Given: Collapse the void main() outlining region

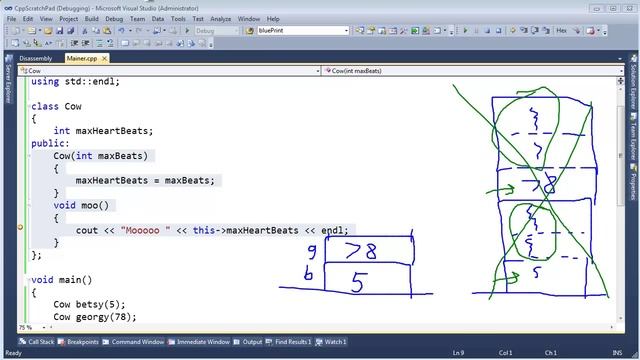Looking at the screenshot, I should (29, 280).
